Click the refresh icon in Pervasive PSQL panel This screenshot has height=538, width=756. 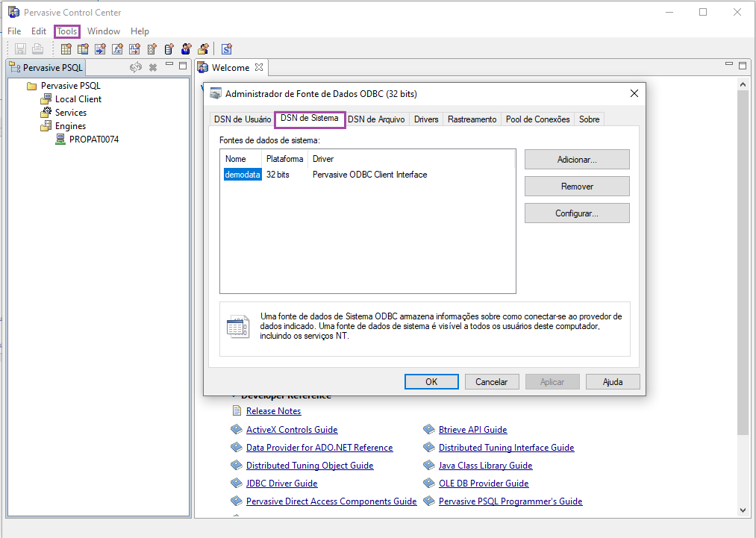click(136, 67)
